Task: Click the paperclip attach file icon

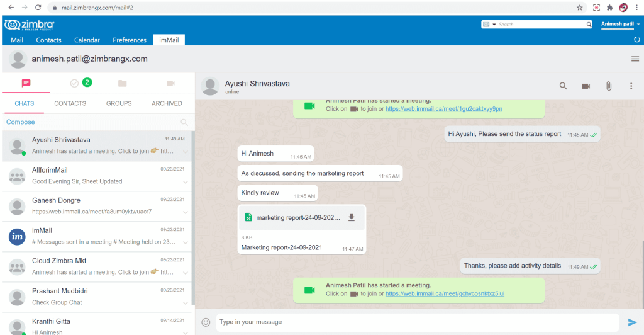Action: (x=608, y=86)
